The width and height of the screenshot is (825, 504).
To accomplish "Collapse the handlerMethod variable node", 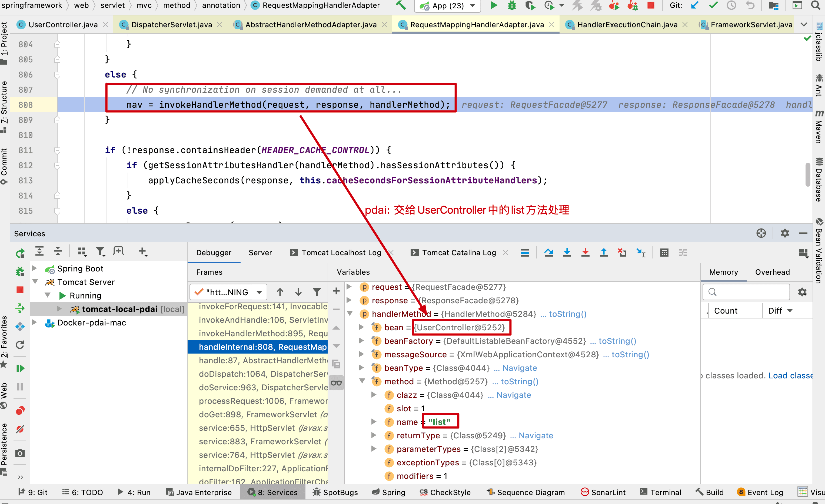I will (350, 314).
